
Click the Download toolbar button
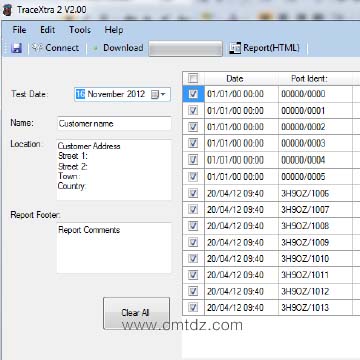pos(118,48)
